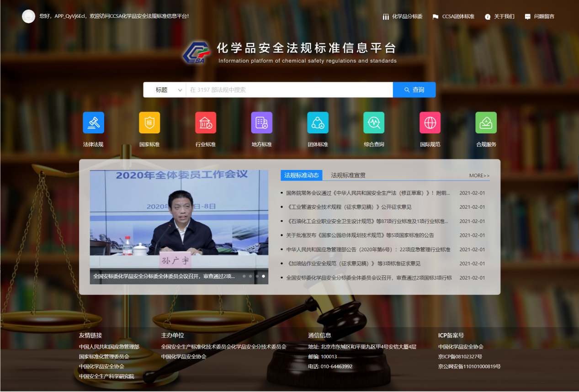Open the 综合查询 search icon
Image resolution: width=579 pixels, height=392 pixels.
pyautogui.click(x=374, y=122)
